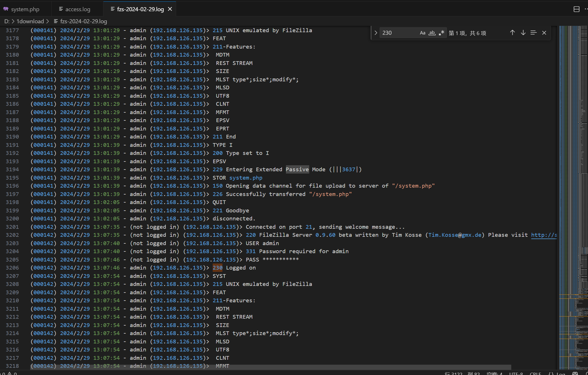The width and height of the screenshot is (588, 375).
Task: Toggle regular expression search option
Action: click(x=441, y=33)
